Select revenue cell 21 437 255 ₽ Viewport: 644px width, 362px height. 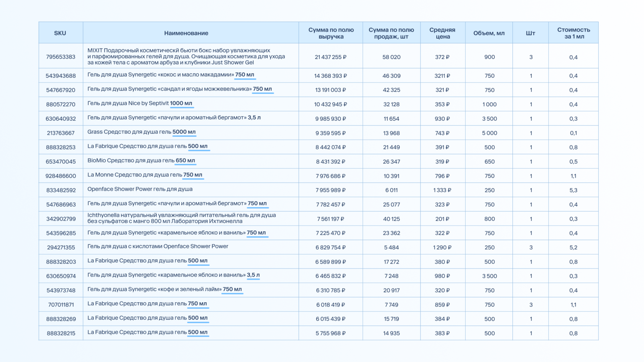click(x=330, y=57)
